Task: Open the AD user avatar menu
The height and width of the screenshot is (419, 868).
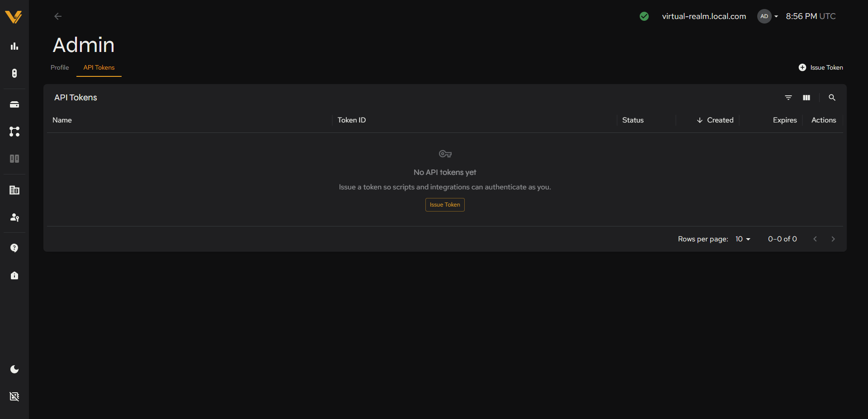Action: (x=768, y=16)
